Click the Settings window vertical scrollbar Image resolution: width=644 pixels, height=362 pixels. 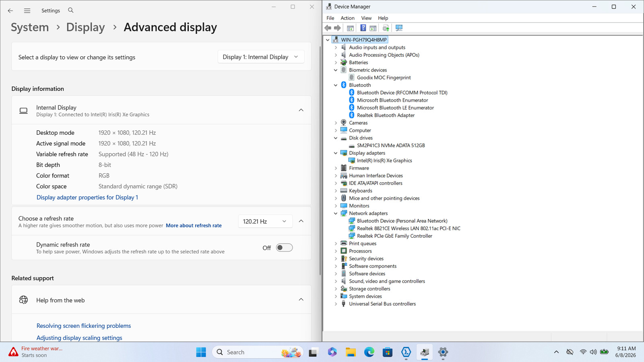coord(320,161)
